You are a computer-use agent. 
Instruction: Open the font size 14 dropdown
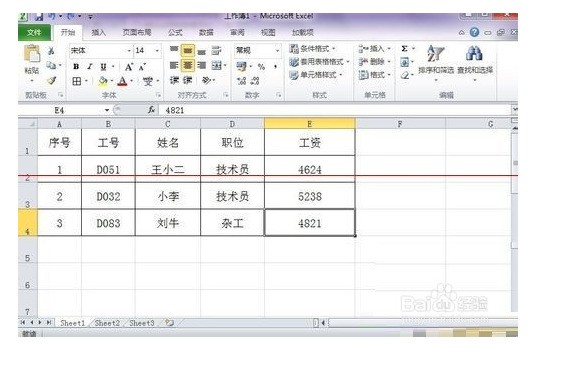point(157,51)
